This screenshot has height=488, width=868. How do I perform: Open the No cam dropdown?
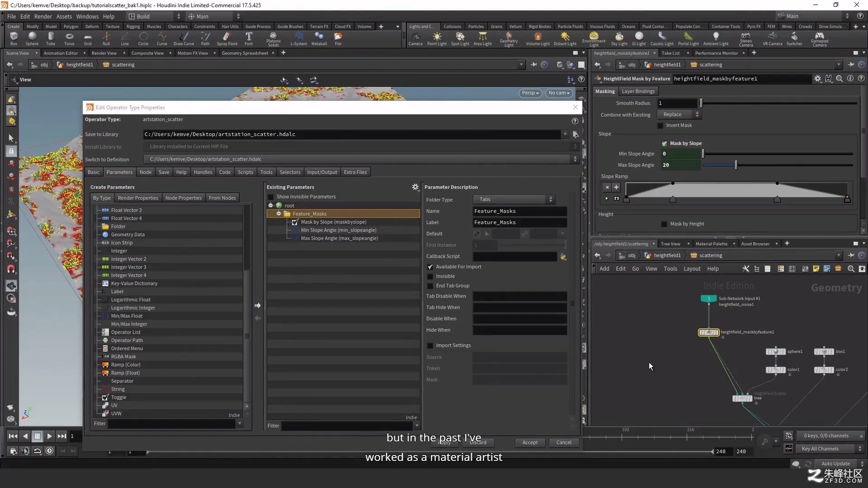(x=559, y=93)
